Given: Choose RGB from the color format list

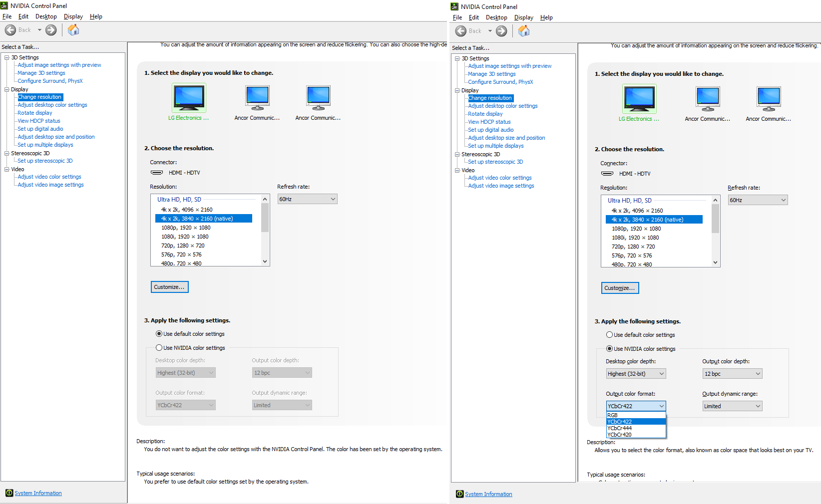Looking at the screenshot, I should (x=636, y=415).
